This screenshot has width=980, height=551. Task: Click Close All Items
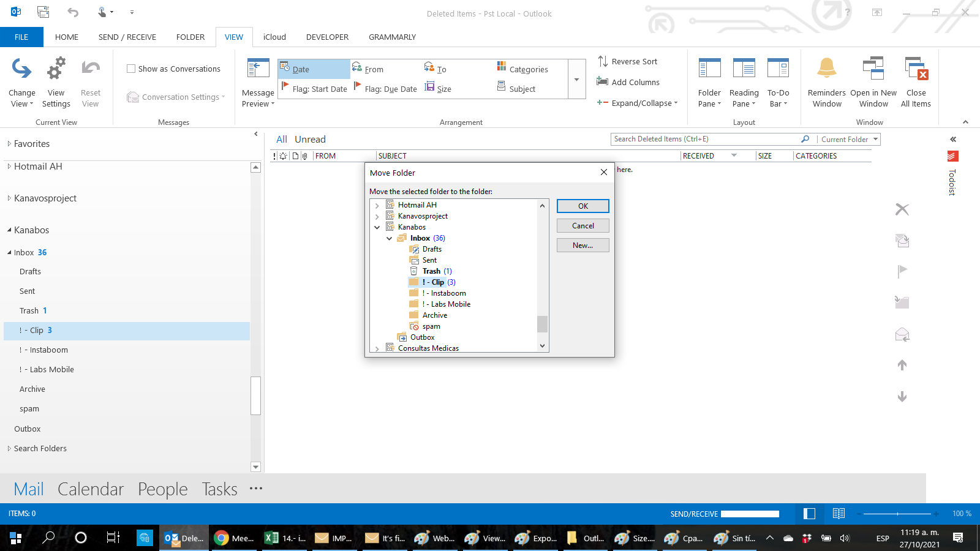pos(916,83)
